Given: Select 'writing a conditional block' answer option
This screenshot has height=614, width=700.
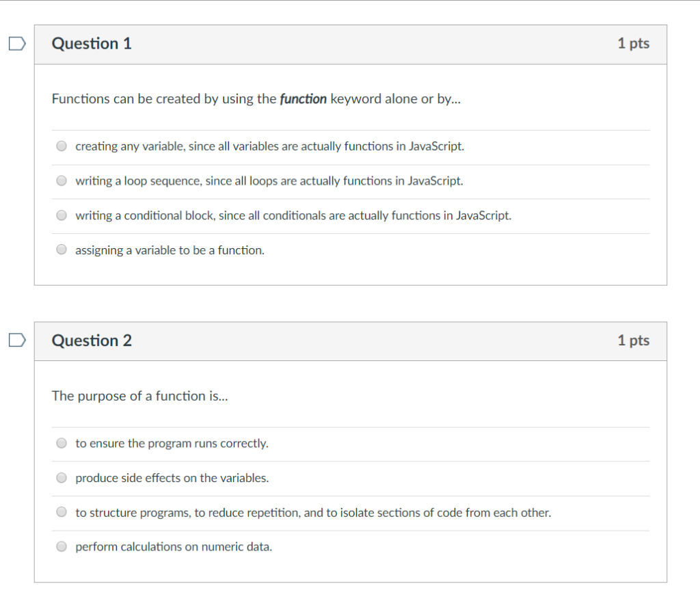Looking at the screenshot, I should click(x=61, y=215).
